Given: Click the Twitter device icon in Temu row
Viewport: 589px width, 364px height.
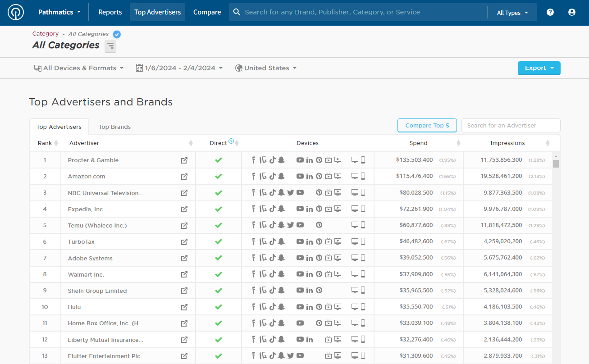Looking at the screenshot, I should click(291, 225).
